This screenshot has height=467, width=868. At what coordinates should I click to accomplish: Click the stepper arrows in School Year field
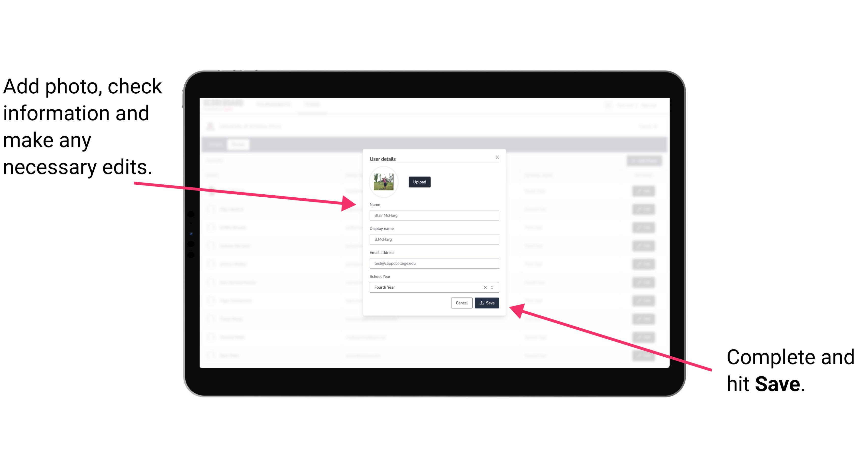coord(493,288)
